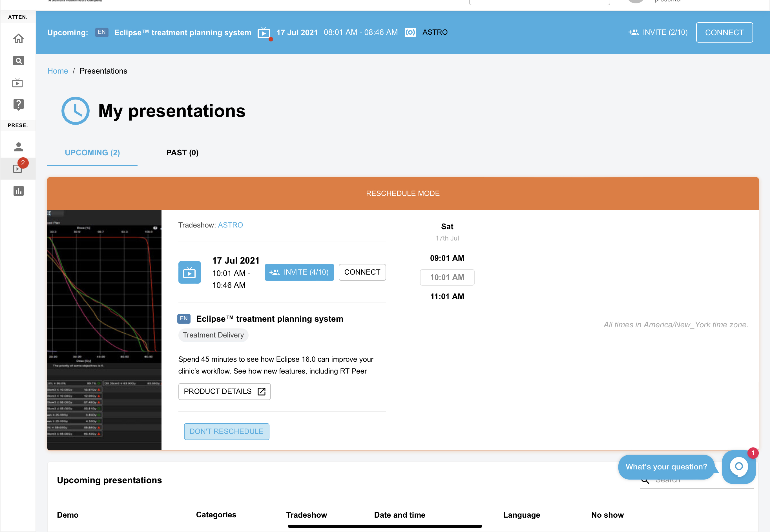
Task: Click the horizontal scrollbar under table headers
Action: pos(385,526)
